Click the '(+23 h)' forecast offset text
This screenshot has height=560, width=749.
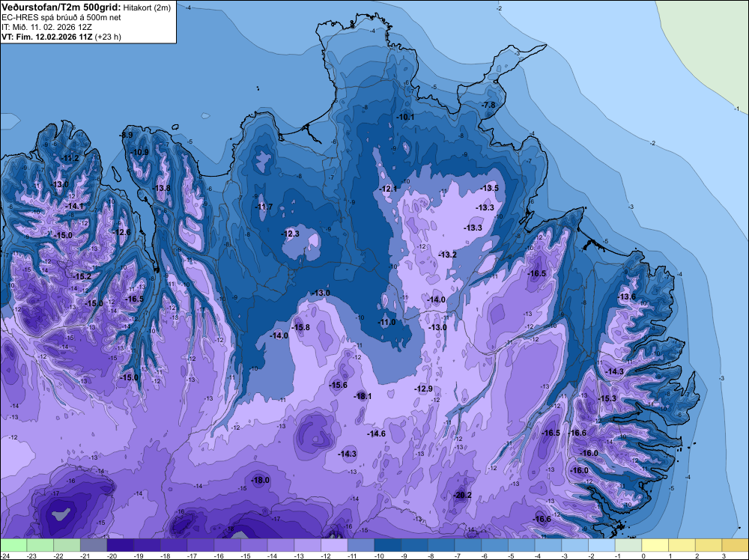click(x=109, y=37)
